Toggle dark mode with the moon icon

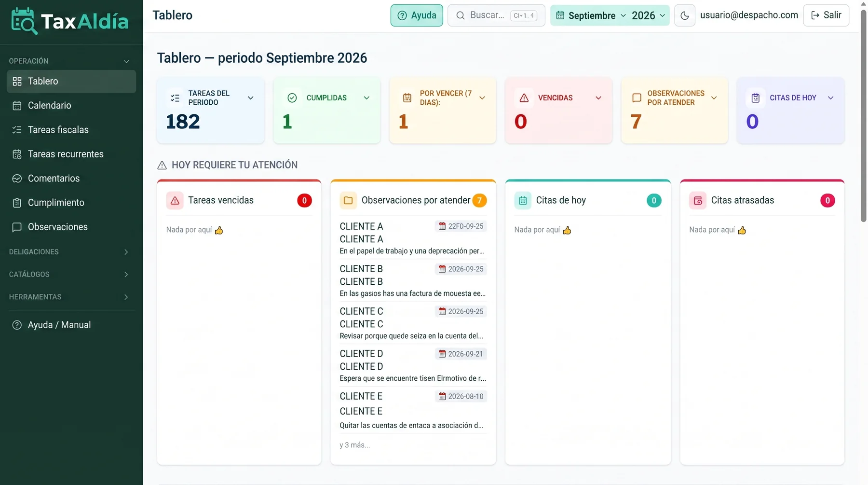(684, 15)
